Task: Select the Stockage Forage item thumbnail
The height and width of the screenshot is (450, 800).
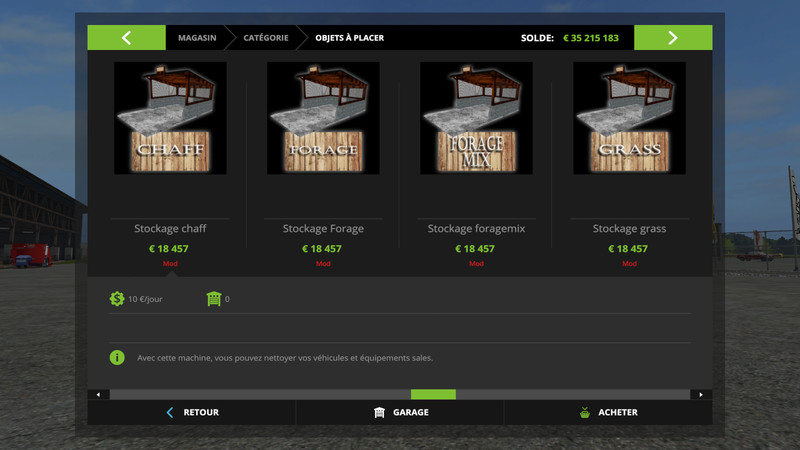Action: [323, 118]
